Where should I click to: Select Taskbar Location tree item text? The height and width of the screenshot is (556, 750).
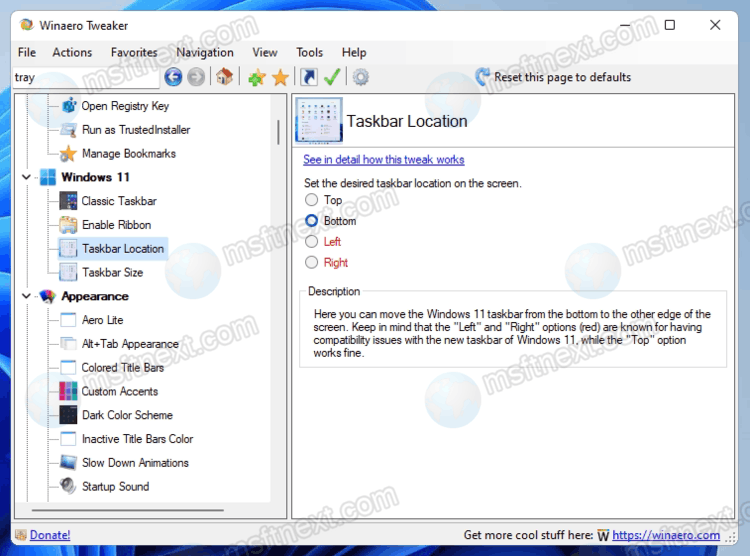[x=123, y=249]
